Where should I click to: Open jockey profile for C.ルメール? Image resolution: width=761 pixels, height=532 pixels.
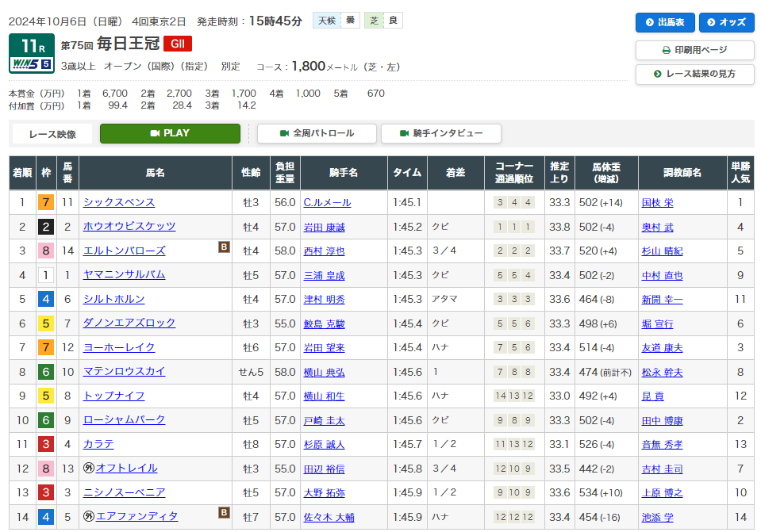pos(327,203)
